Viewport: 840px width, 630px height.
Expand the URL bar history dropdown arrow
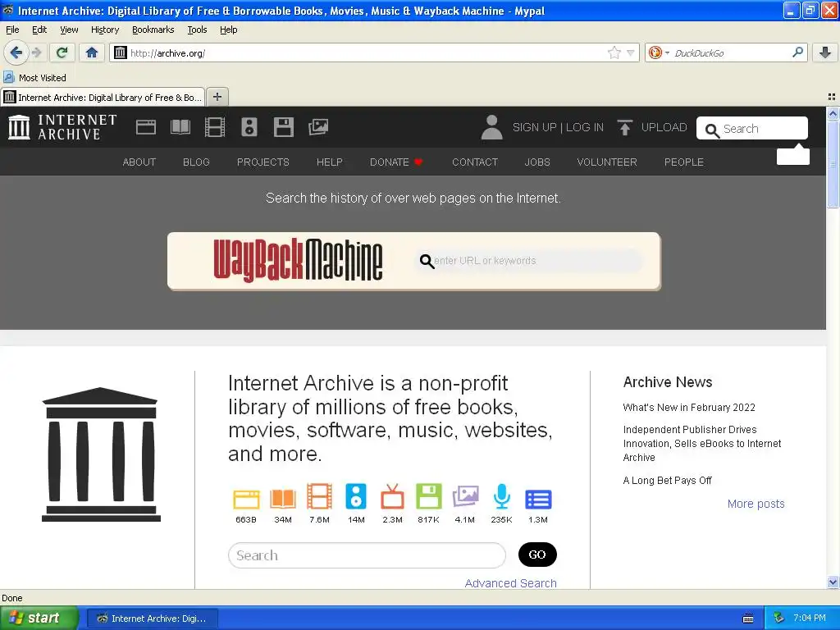(631, 52)
